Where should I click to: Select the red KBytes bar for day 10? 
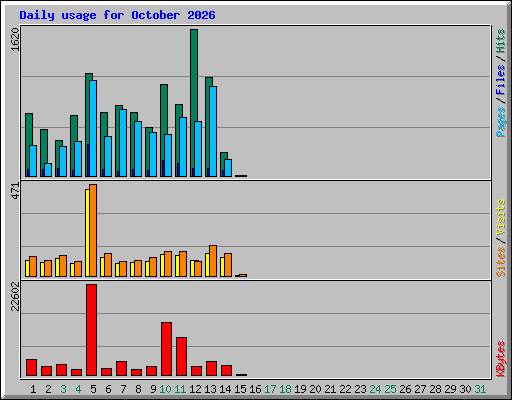click(167, 349)
